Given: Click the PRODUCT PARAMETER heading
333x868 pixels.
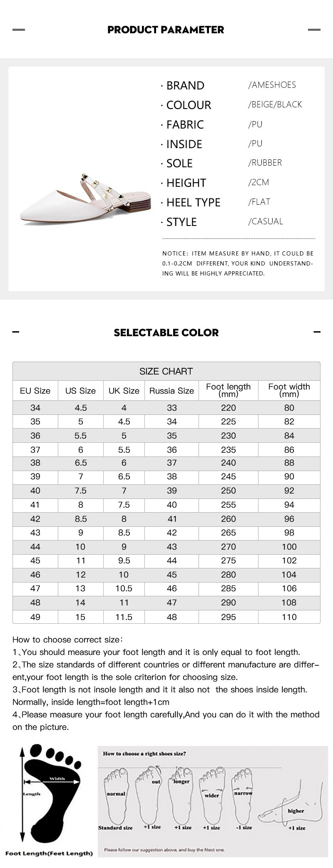Looking at the screenshot, I should [166, 30].
